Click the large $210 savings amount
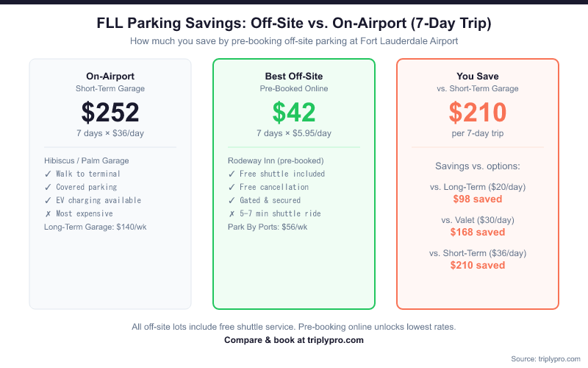Image resolution: width=588 pixels, height=368 pixels. coord(478,113)
